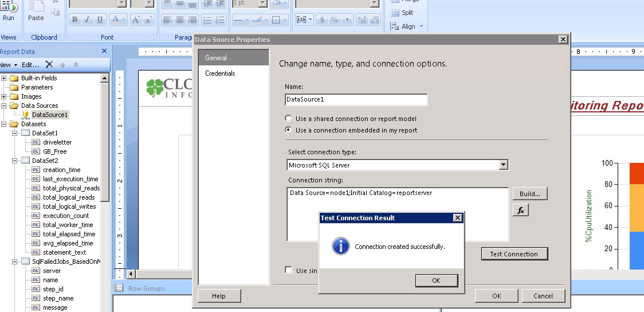Collapse the DataSet2 tree node
Image resolution: width=644 pixels, height=312 pixels.
click(x=15, y=161)
